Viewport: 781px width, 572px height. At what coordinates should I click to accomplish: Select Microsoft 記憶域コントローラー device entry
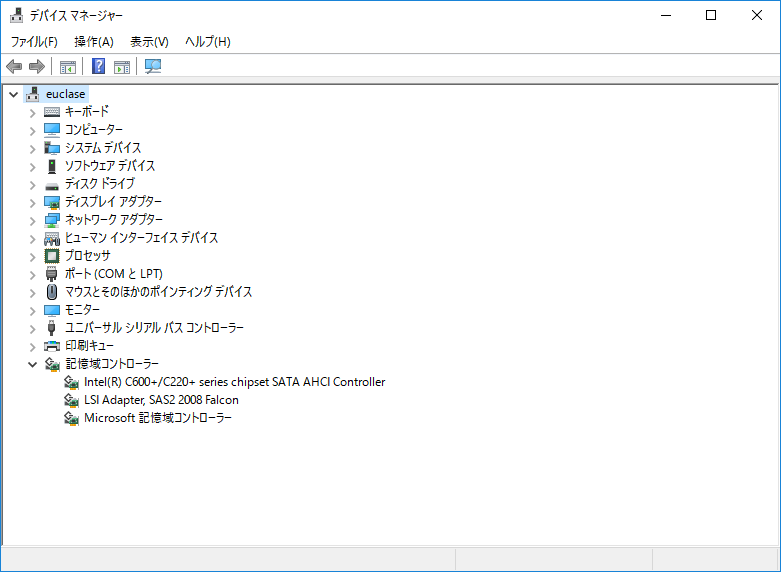tap(158, 418)
